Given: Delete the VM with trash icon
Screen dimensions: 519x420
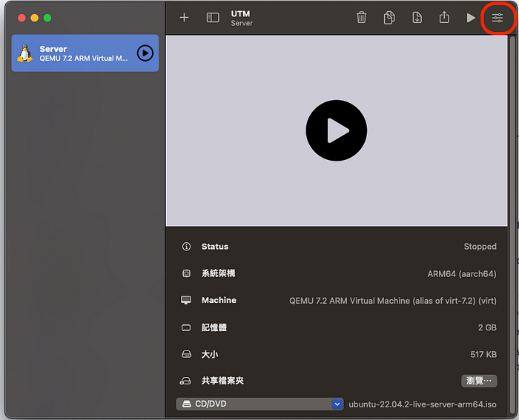Looking at the screenshot, I should click(x=361, y=18).
